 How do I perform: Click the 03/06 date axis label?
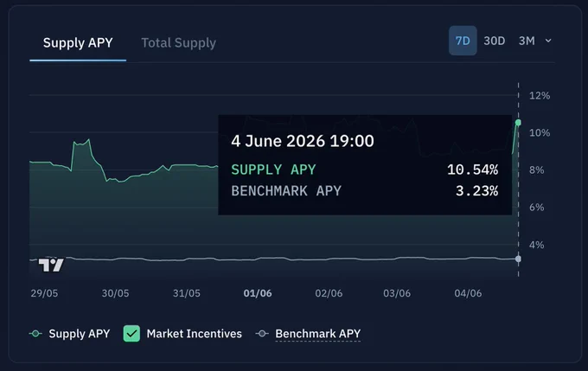(x=397, y=293)
